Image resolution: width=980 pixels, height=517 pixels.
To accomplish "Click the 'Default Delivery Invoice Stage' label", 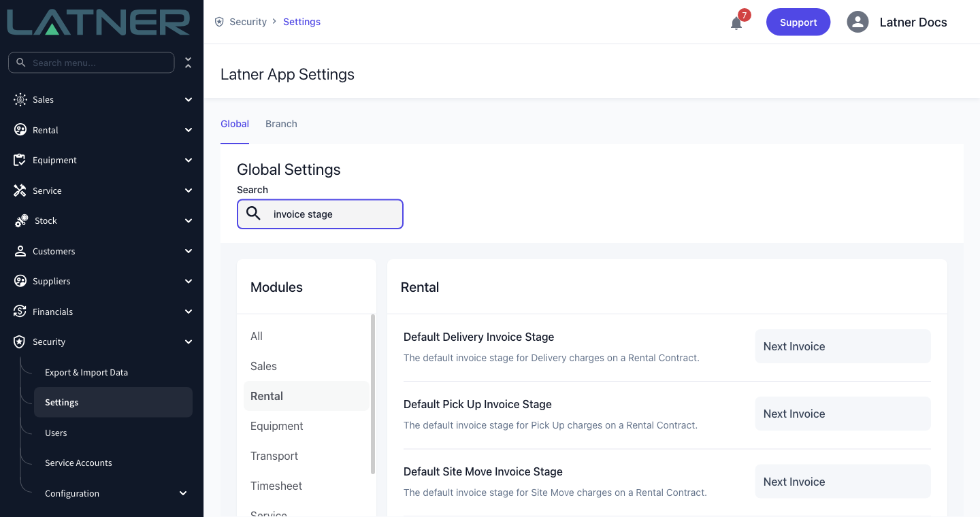I will [478, 337].
